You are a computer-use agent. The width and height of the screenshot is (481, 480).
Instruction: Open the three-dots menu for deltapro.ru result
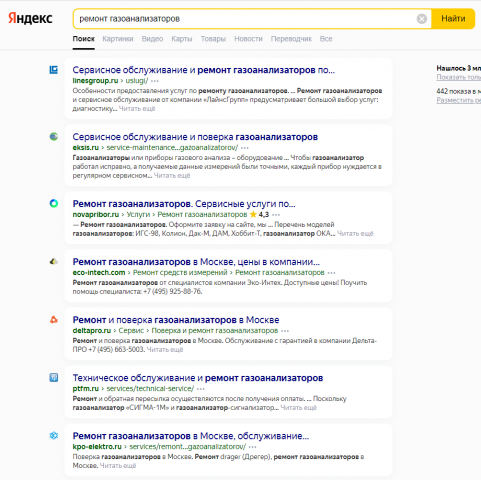(x=285, y=331)
